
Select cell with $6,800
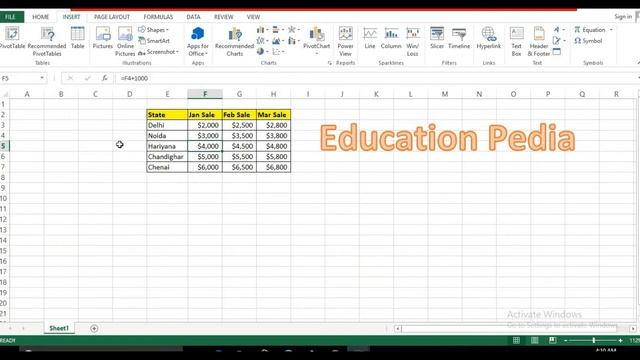tap(273, 167)
